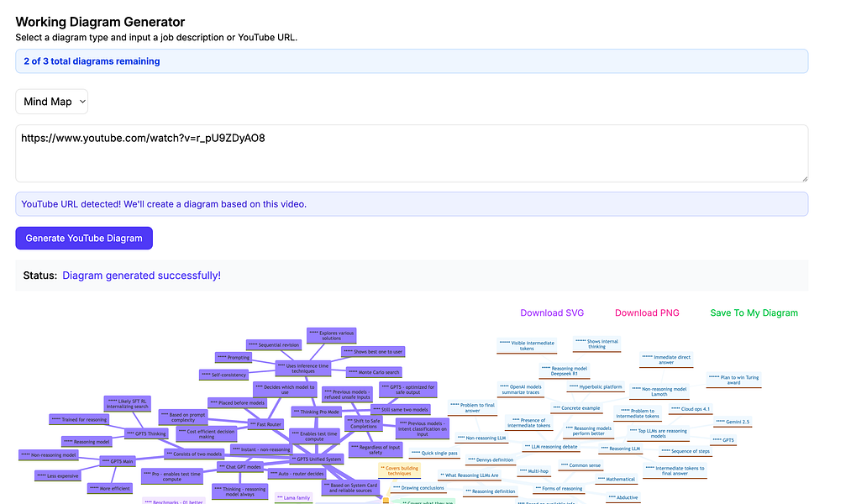Click the Monte Carlo search node
This screenshot has height=504, width=851.
point(373,371)
